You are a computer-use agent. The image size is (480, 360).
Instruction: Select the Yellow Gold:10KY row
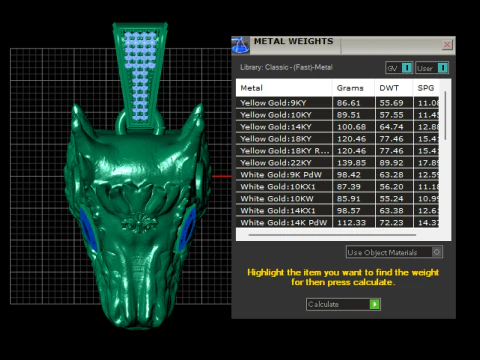(x=337, y=115)
